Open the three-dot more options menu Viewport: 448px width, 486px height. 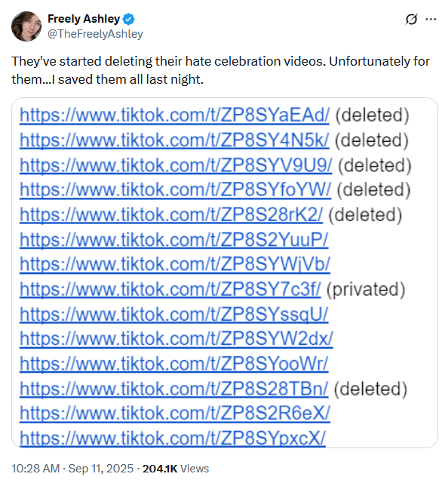point(431,19)
